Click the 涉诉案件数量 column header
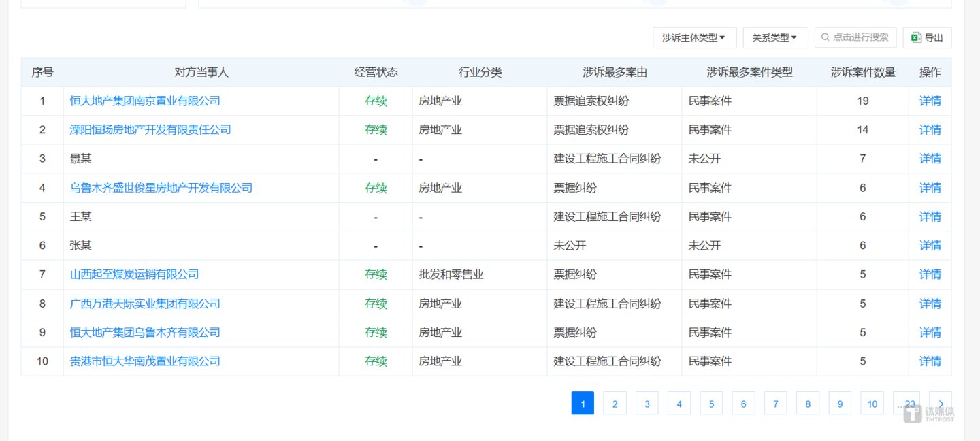 point(862,72)
